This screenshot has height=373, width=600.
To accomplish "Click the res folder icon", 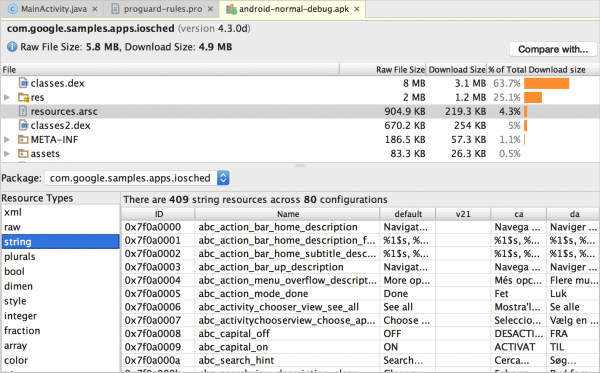I will [23, 97].
